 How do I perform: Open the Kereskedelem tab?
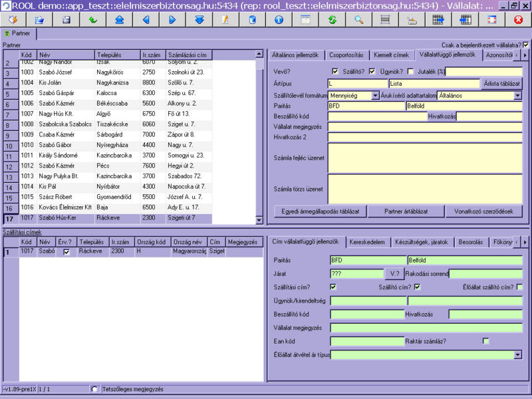(368, 242)
